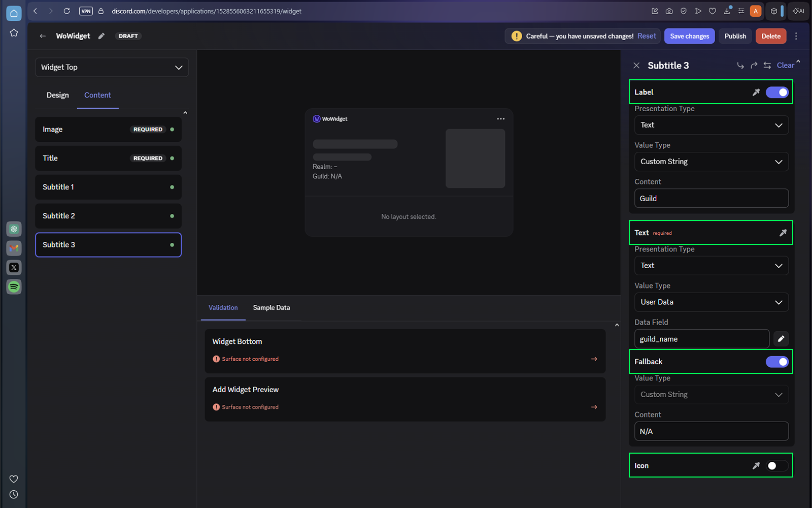
Task: Open the three-dot menu next to Delete
Action: tap(796, 36)
